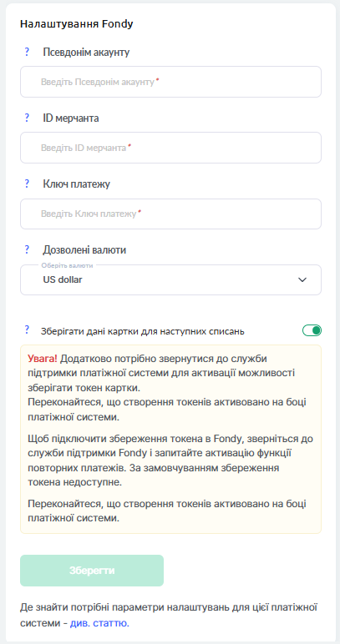
Task: Expand currency list via chevron arrow
Action: coord(302,279)
